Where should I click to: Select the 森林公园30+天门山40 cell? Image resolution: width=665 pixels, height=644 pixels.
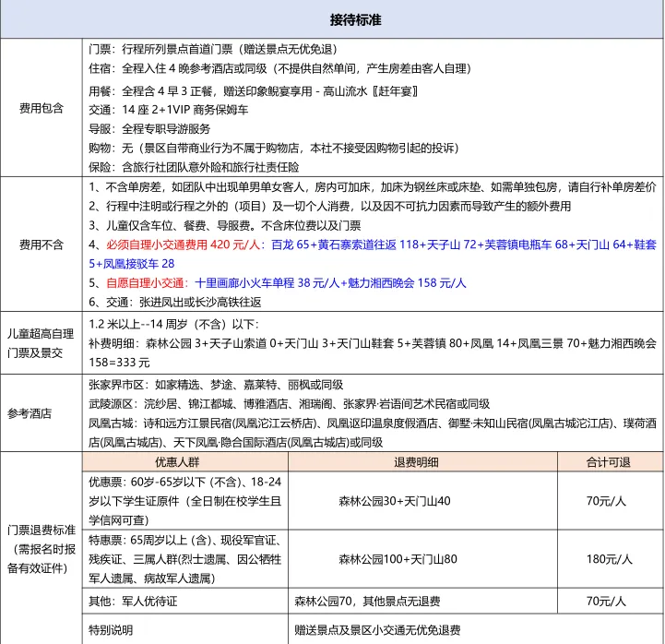click(422, 501)
